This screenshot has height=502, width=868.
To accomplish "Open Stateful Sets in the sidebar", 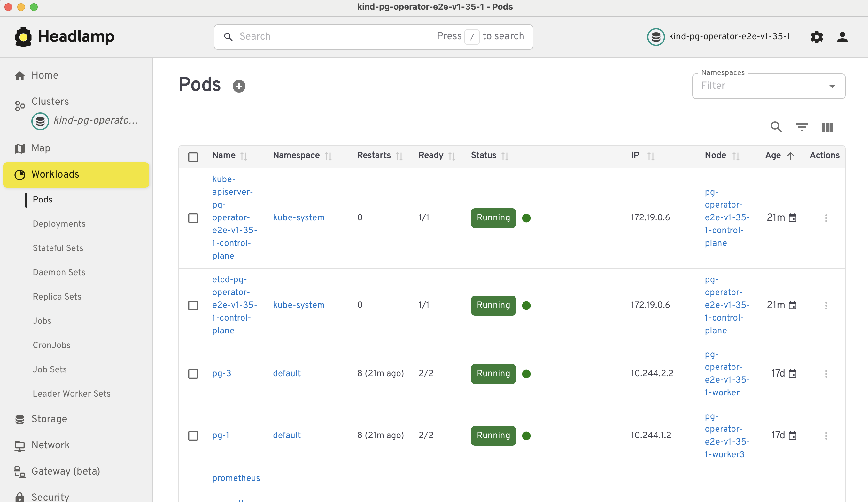I will [x=58, y=248].
